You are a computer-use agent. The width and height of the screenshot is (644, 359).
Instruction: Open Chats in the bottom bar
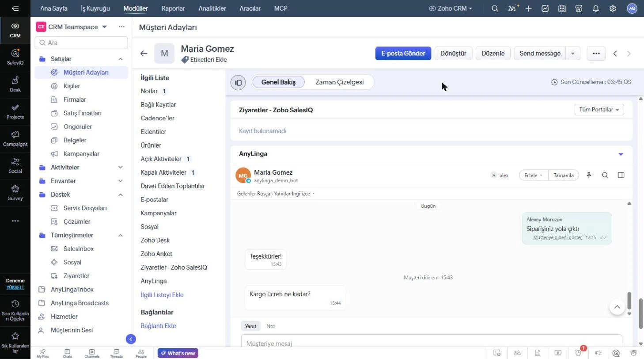pos(67,353)
